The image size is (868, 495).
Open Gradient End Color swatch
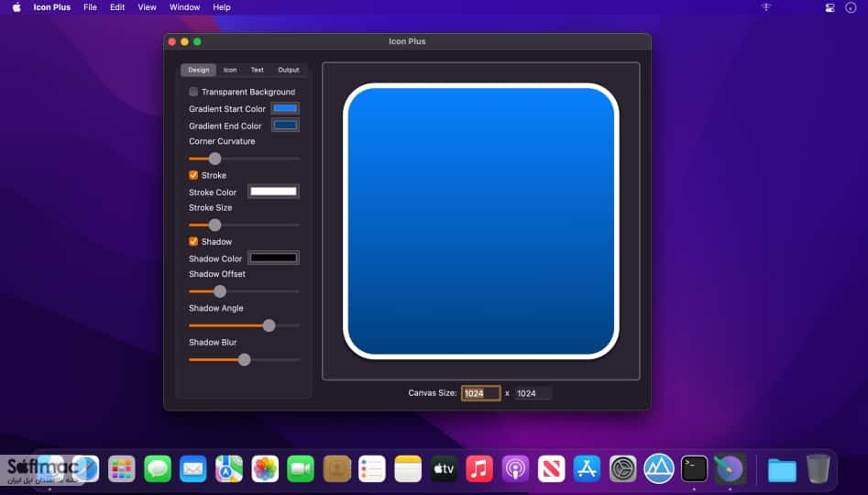click(x=285, y=126)
